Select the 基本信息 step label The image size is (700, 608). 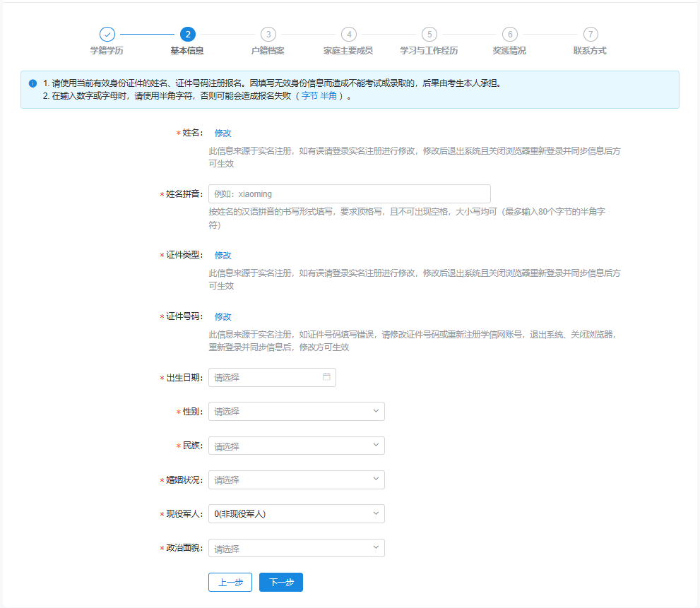point(187,50)
